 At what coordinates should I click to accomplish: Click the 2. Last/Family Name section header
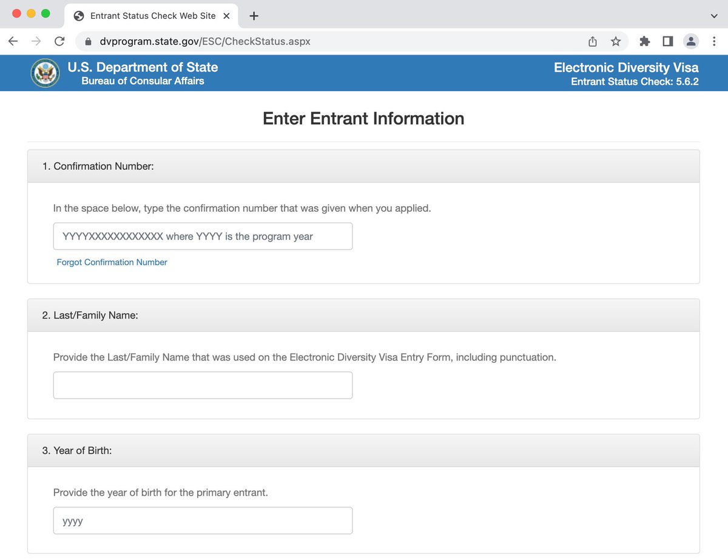363,315
